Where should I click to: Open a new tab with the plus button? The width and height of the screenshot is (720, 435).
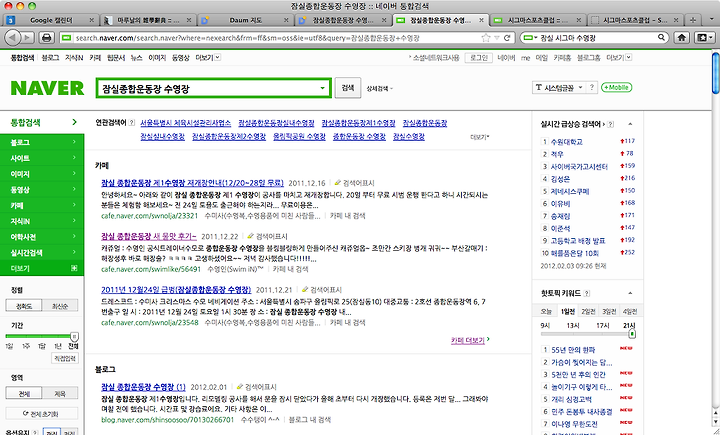(x=693, y=20)
